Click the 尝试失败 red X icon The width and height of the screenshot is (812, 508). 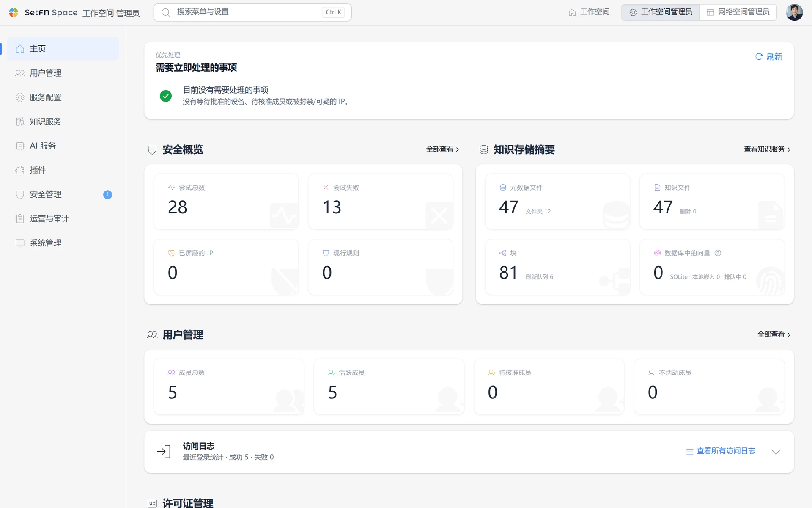[x=326, y=188]
